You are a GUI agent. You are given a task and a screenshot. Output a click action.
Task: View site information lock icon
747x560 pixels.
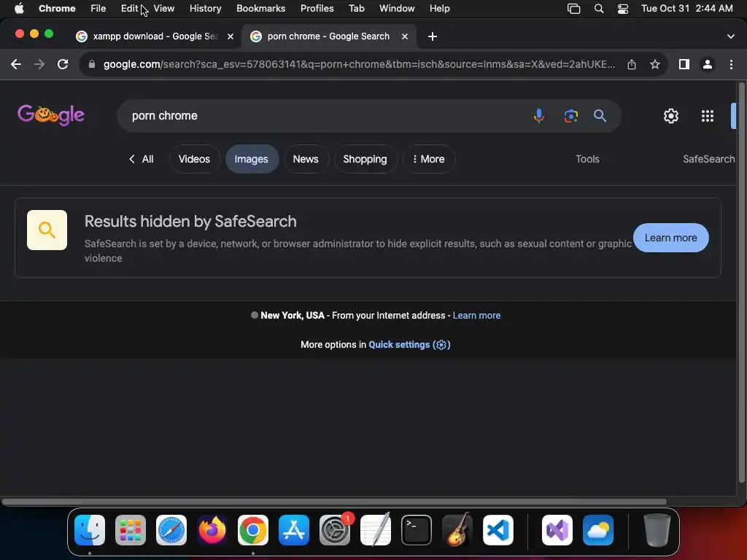pos(92,64)
